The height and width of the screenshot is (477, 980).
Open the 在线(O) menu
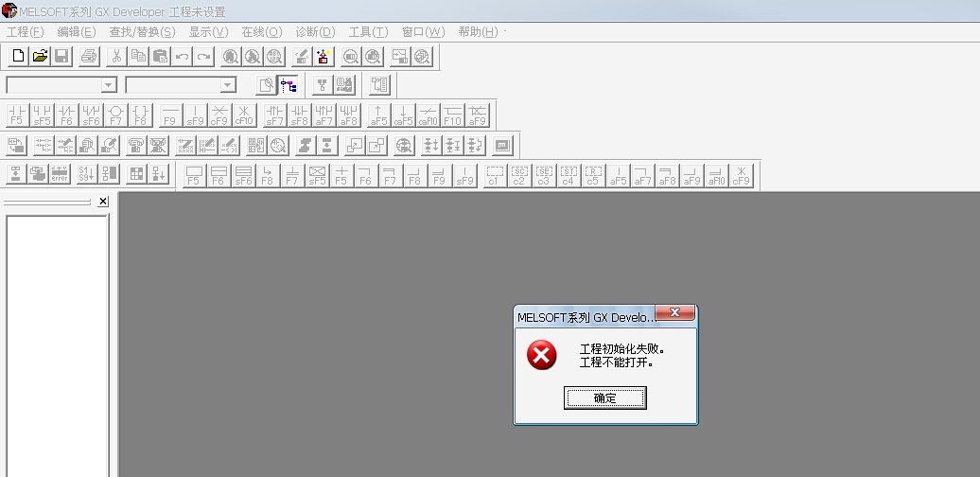[x=261, y=31]
